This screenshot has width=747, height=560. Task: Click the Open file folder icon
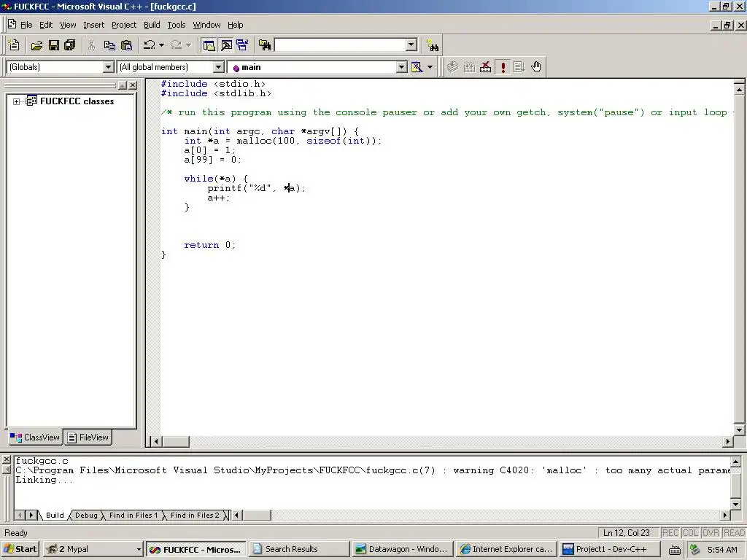tap(36, 45)
